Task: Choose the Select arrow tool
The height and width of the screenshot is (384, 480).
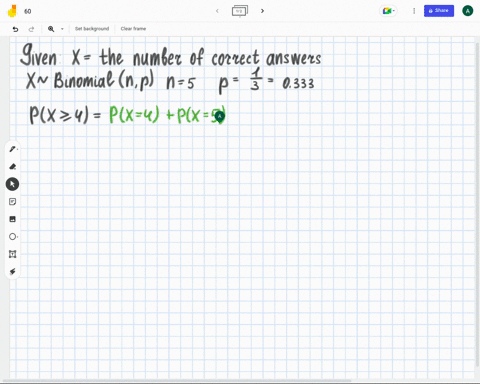Action: [x=12, y=184]
